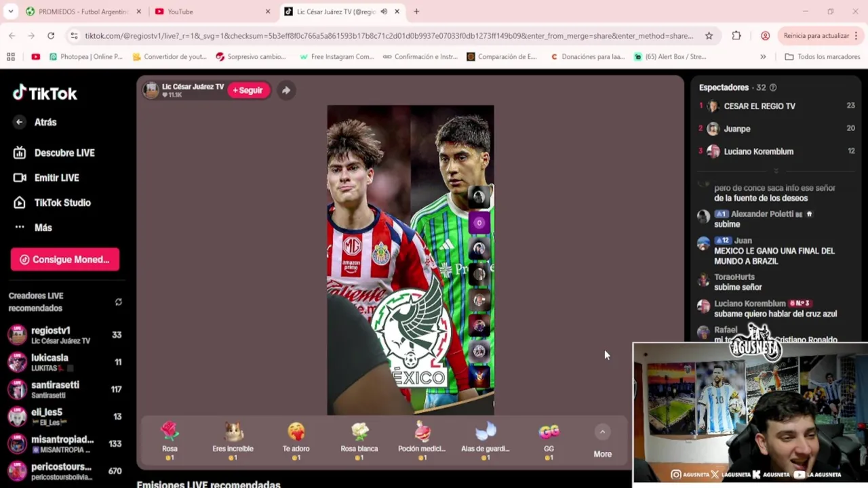Mute the TikTok tab's audio speaker icon
This screenshot has height=488, width=868.
point(384,12)
